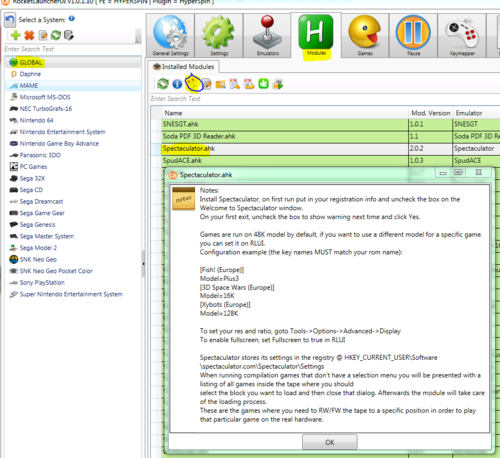Open the Select a System info icon
Image resolution: width=500 pixels, height=458 pixels.
tap(72, 19)
